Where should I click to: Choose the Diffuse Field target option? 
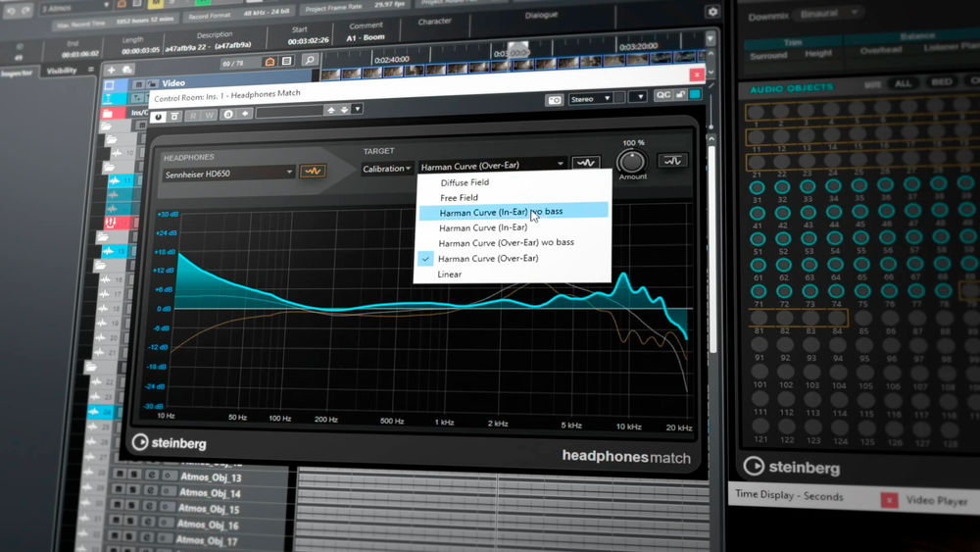point(465,182)
